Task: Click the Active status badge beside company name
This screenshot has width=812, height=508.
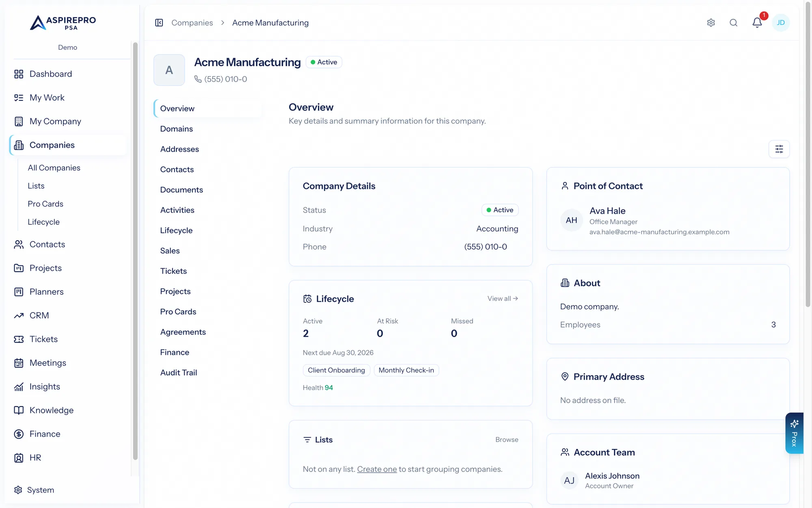Action: click(324, 62)
